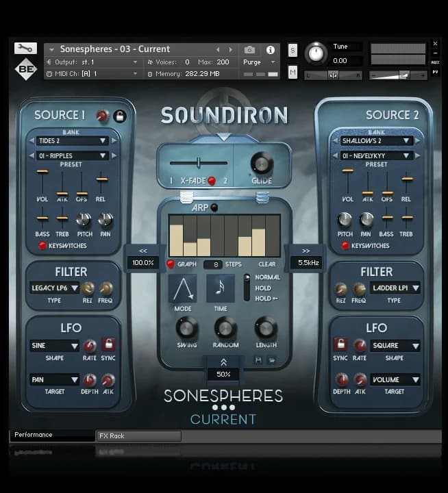
Task: Toggle the Source 1 padlock icon
Action: pos(120,116)
